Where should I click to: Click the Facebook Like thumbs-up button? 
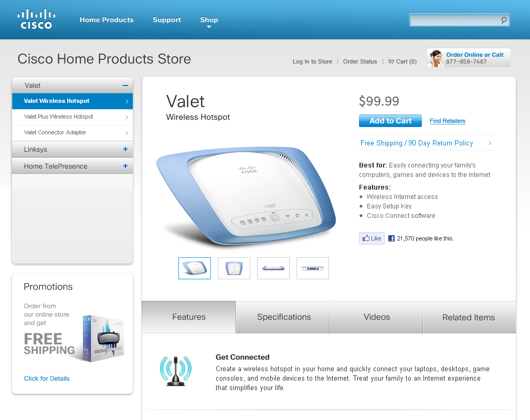point(372,238)
